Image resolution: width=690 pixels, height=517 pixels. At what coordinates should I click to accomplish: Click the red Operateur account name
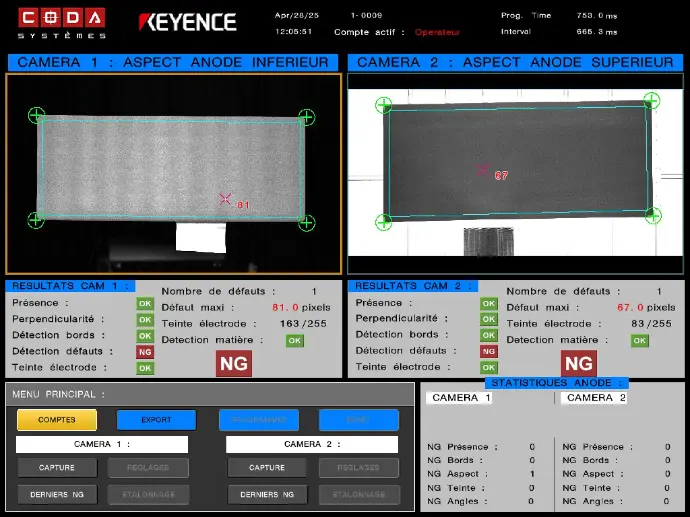click(437, 32)
